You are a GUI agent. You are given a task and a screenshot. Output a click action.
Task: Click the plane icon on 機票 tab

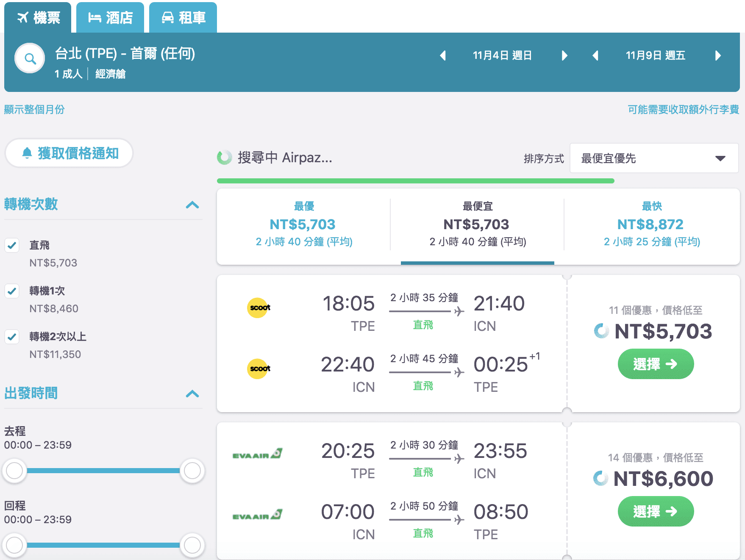23,17
